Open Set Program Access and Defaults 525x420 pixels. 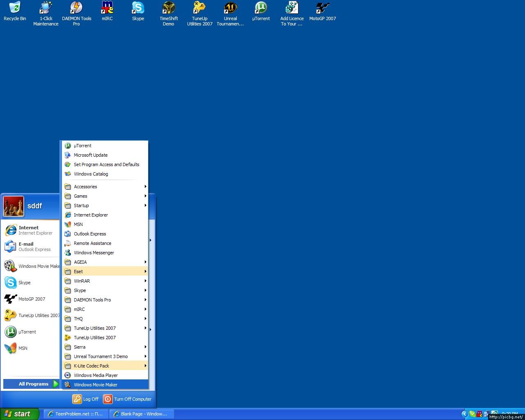click(105, 164)
